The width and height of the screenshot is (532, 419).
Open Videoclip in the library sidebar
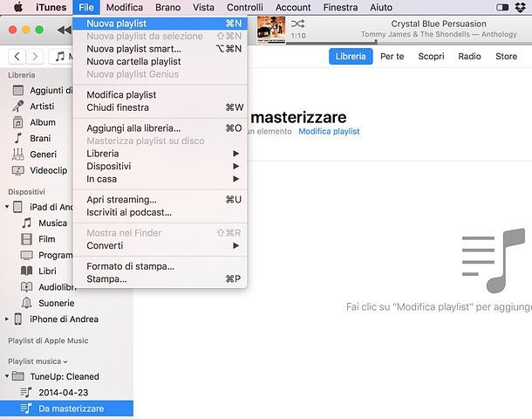pyautogui.click(x=49, y=170)
